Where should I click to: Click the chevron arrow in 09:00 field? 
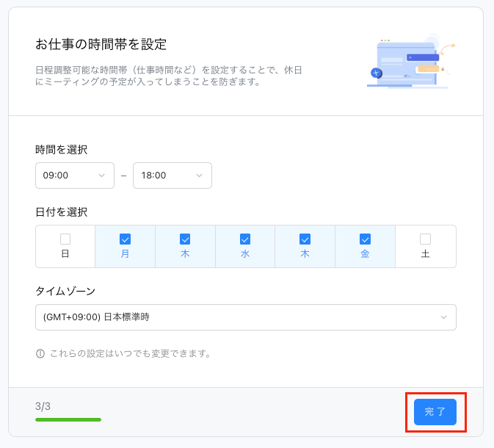point(102,176)
